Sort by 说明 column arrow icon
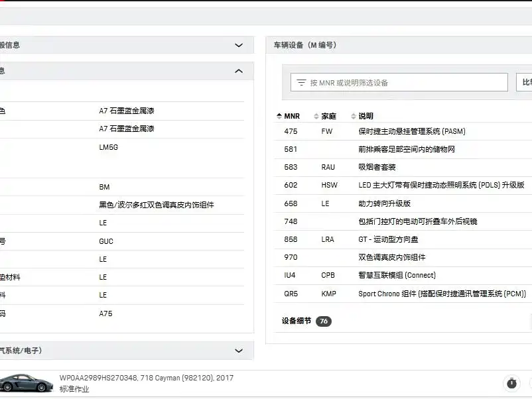 353,116
